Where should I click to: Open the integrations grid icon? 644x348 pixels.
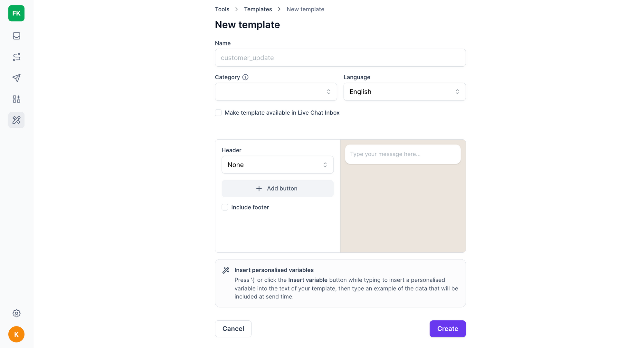[x=16, y=99]
